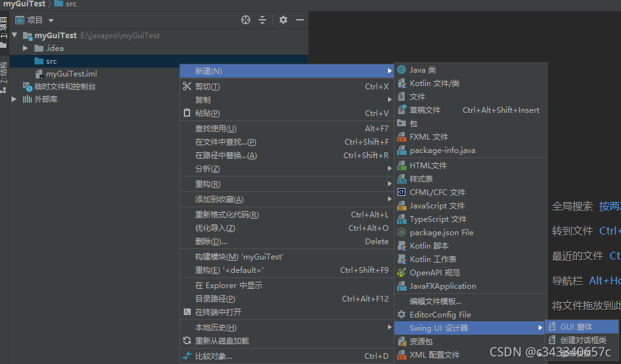Click the 资源包 resource bundle icon
This screenshot has width=621, height=364.
coord(401,342)
